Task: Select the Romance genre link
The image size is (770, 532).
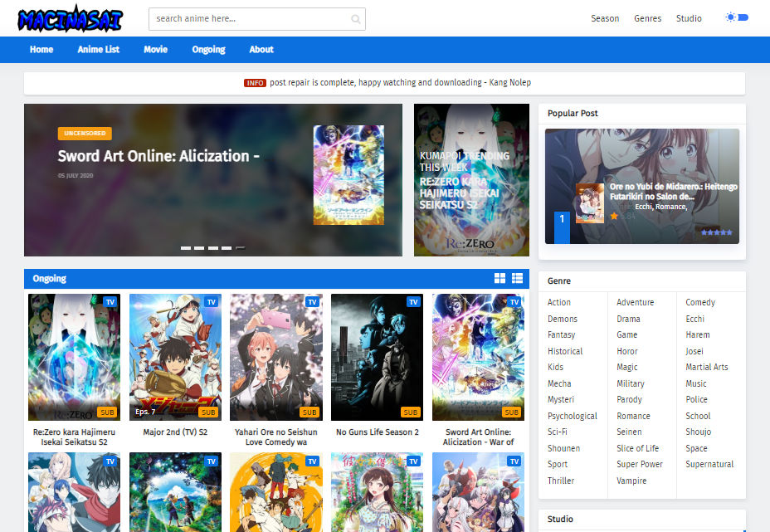Action: click(633, 416)
